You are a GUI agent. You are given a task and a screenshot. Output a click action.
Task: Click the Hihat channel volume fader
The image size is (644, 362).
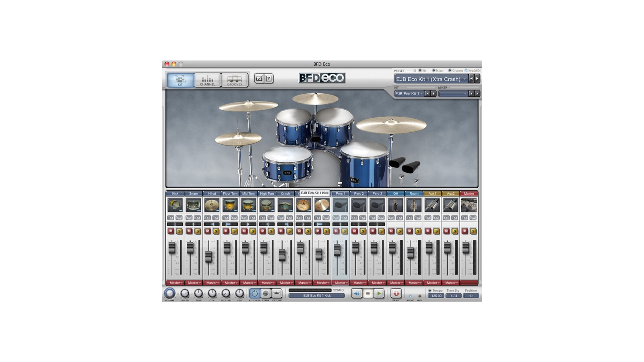pyautogui.click(x=208, y=257)
